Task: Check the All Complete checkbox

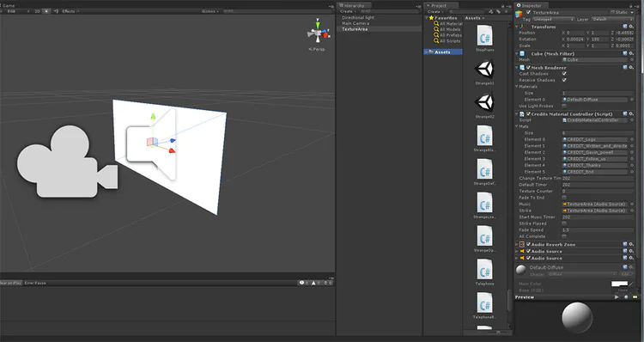Action: coord(564,236)
